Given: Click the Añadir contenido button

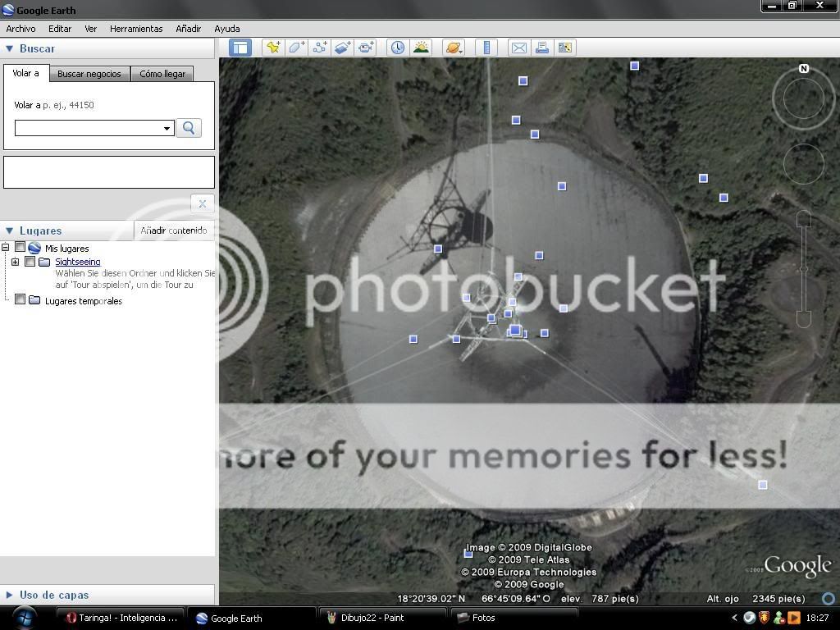Looking at the screenshot, I should tap(174, 231).
